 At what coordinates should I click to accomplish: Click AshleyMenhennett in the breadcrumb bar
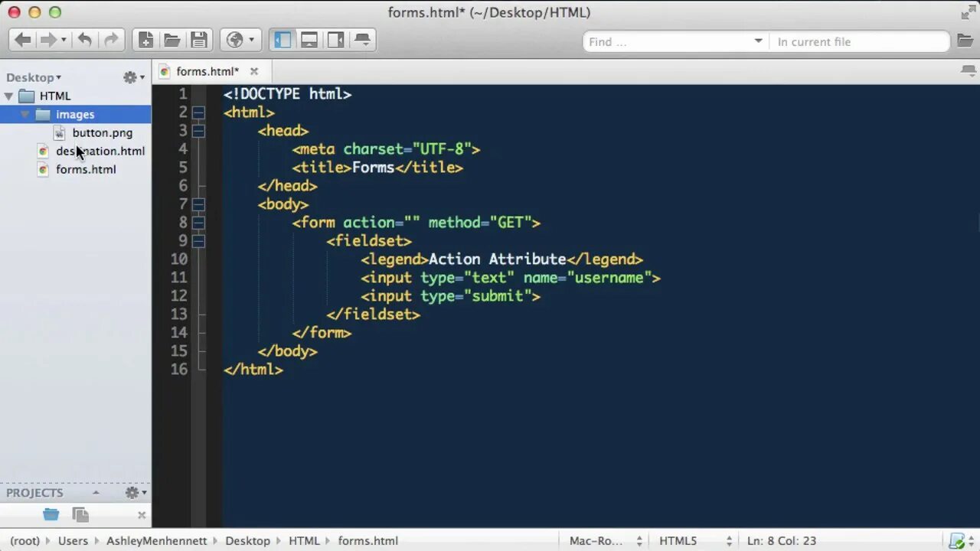tap(156, 540)
